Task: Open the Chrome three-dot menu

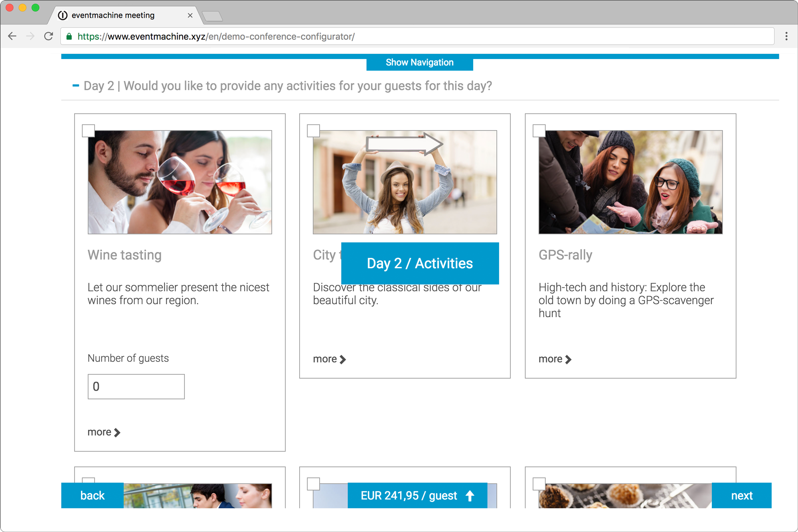Action: [x=786, y=36]
